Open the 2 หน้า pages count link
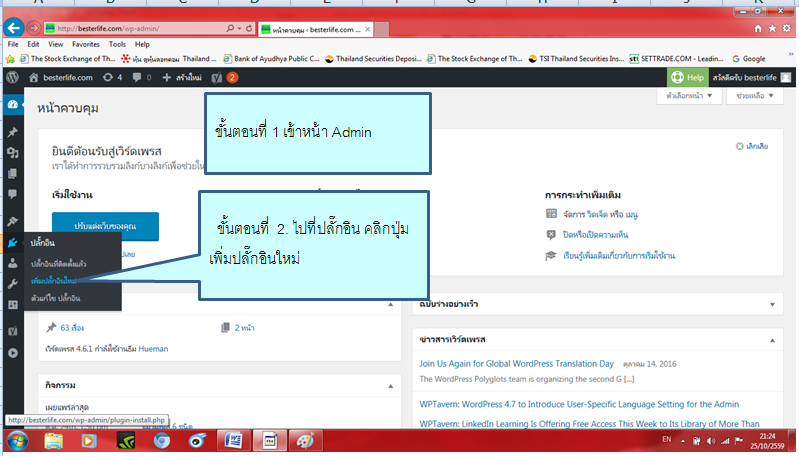799x456 pixels. 245,328
